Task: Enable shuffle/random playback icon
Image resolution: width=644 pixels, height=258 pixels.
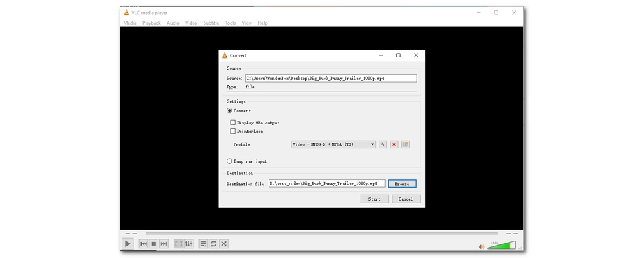Action: [x=223, y=244]
